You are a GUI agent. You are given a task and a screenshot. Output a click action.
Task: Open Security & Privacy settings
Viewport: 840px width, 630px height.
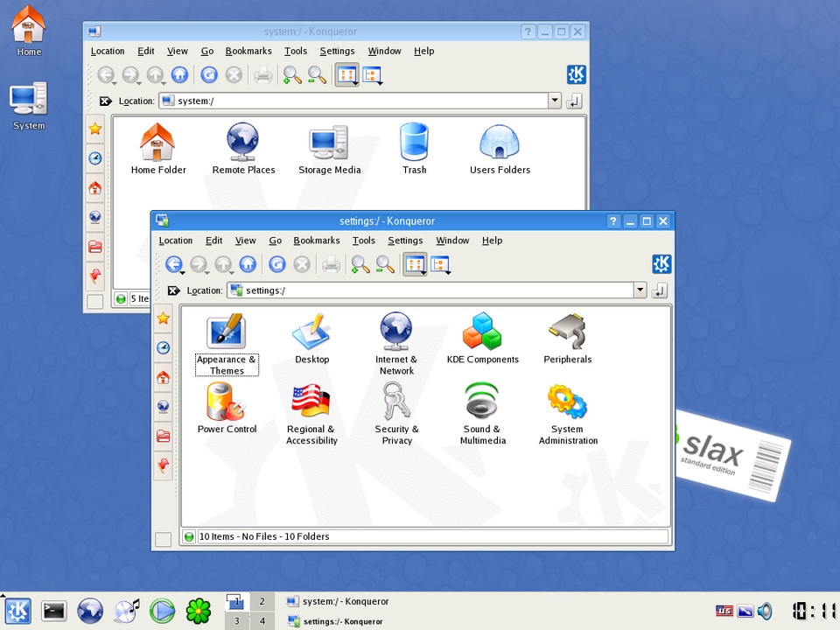click(396, 414)
